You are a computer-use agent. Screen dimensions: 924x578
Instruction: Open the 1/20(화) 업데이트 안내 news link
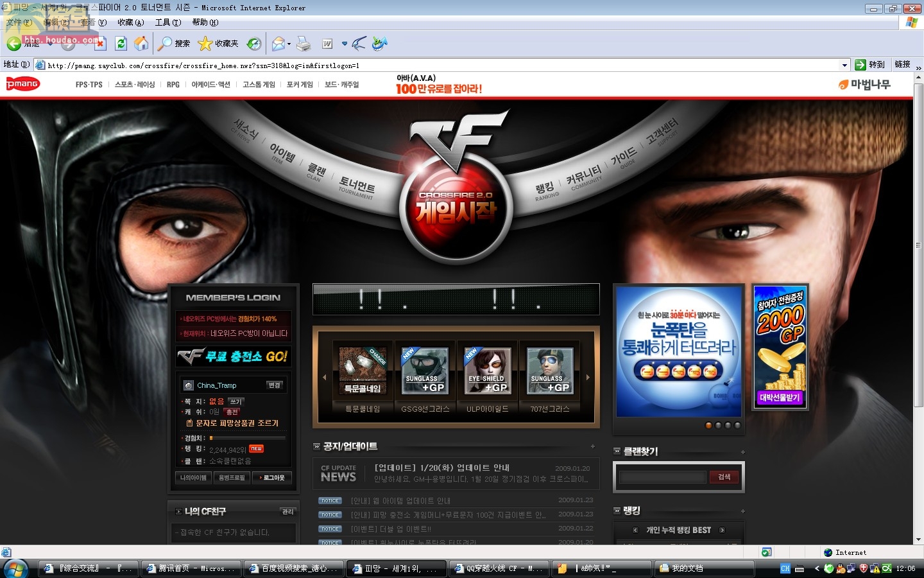442,468
